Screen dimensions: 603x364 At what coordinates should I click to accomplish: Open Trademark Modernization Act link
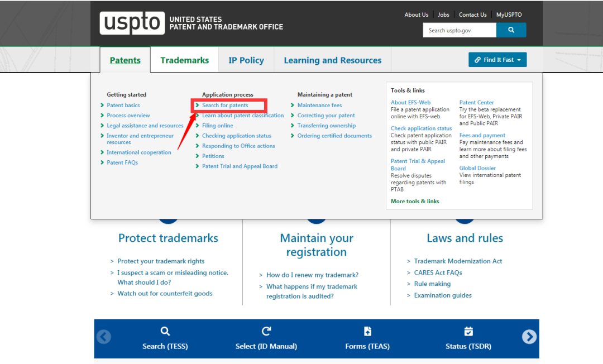[458, 261]
